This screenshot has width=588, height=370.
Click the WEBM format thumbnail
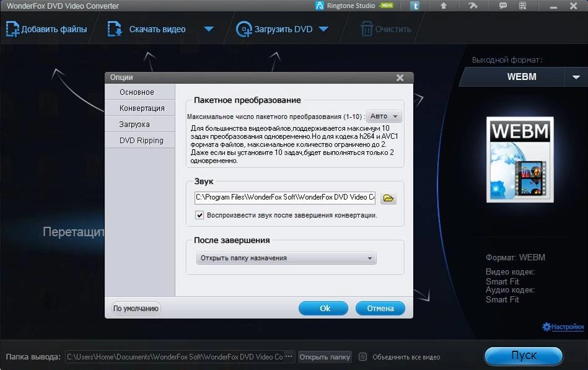click(x=520, y=159)
